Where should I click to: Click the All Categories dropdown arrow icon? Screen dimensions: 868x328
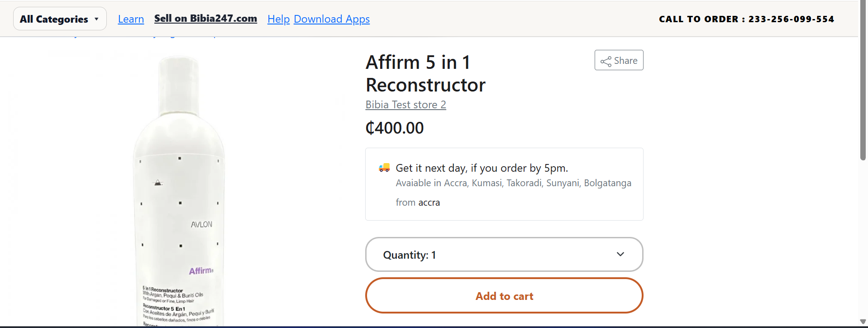pyautogui.click(x=96, y=19)
